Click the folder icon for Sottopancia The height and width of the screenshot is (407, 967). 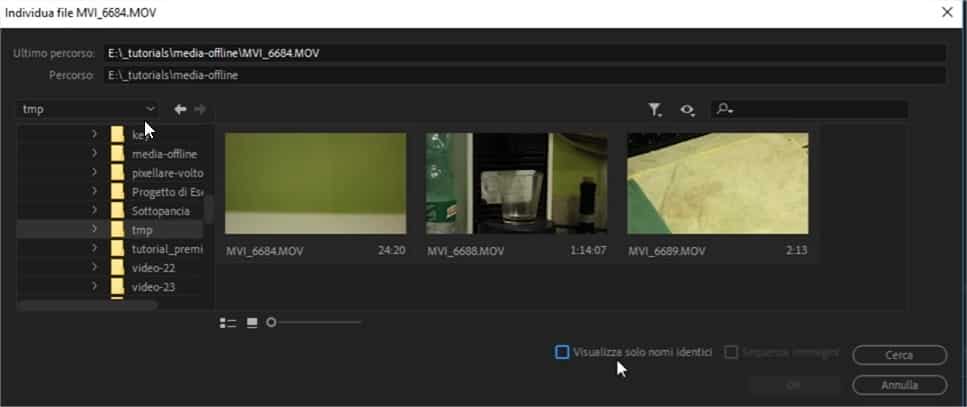[x=118, y=211]
